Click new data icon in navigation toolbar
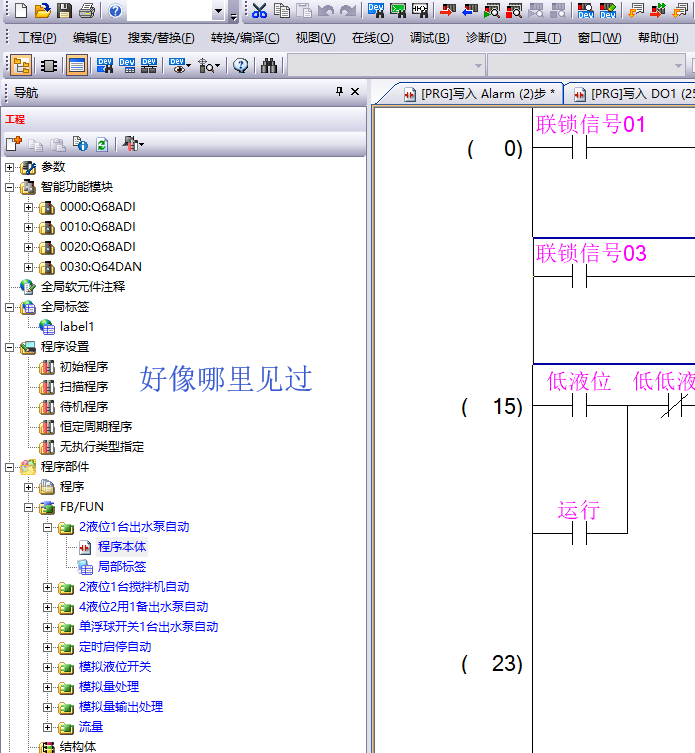Viewport: 695px width, 753px height. pyautogui.click(x=13, y=144)
